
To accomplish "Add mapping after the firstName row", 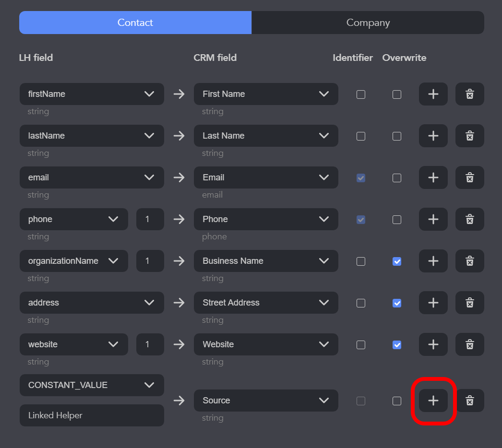I will tap(433, 94).
